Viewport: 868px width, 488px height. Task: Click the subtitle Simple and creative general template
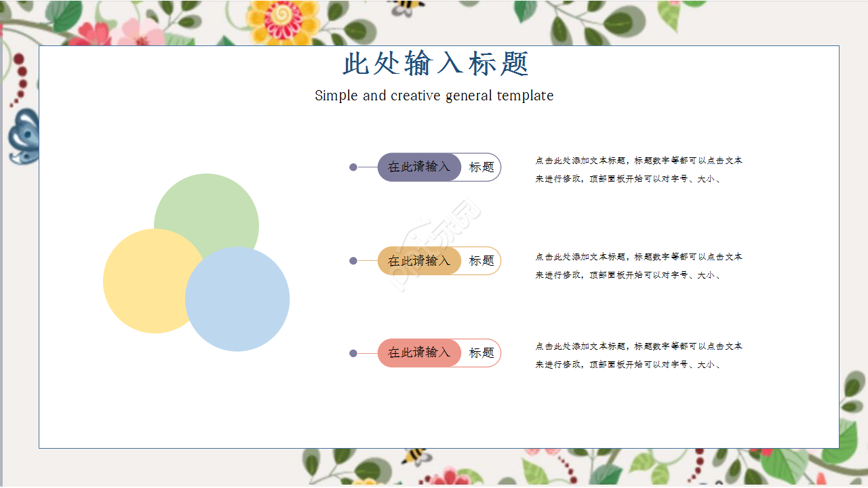(433, 96)
